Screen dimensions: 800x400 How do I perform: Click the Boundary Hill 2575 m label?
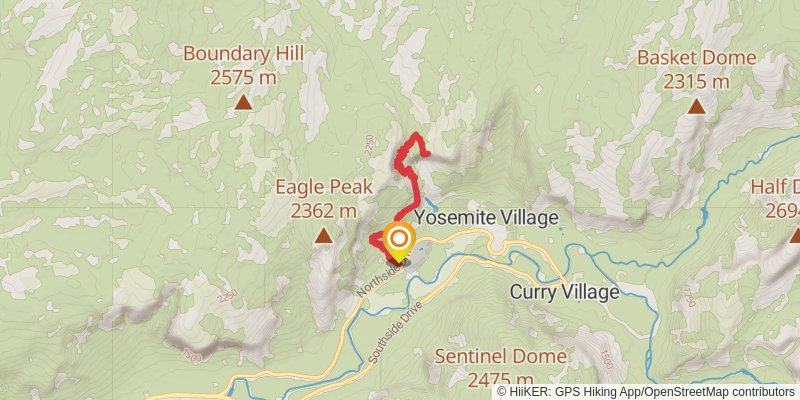(x=243, y=65)
